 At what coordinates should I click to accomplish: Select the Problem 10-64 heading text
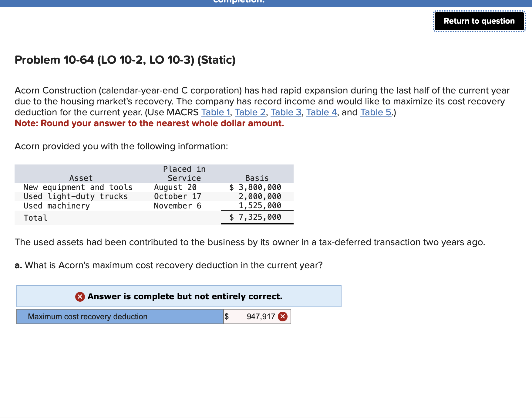point(125,60)
